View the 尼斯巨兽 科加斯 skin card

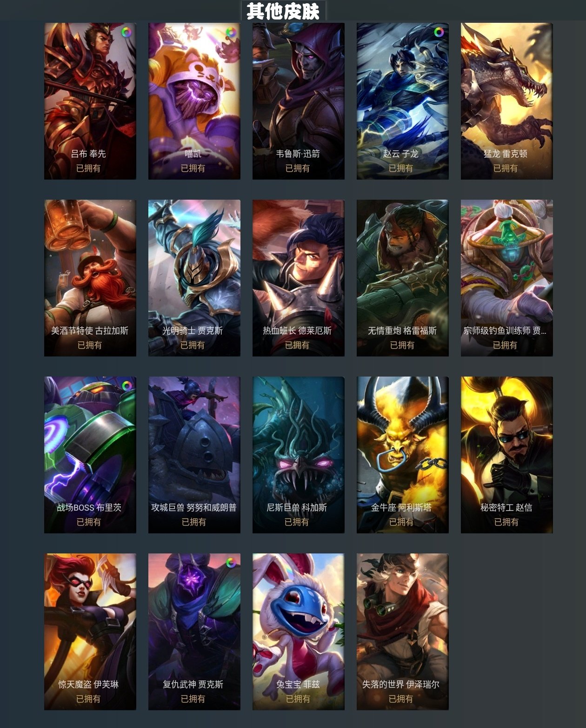[299, 455]
